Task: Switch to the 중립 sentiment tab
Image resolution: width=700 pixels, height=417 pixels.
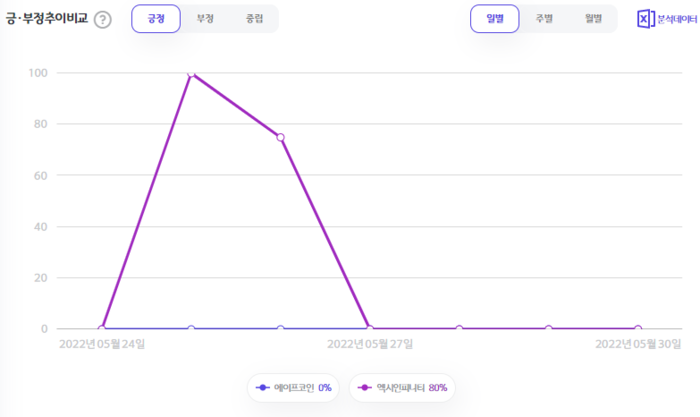Action: (254, 19)
